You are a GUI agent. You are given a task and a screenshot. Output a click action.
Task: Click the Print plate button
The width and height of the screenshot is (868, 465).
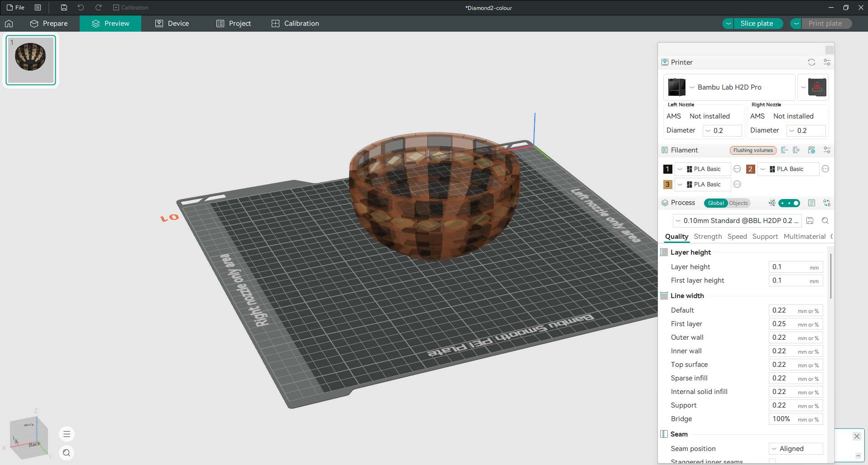(825, 24)
